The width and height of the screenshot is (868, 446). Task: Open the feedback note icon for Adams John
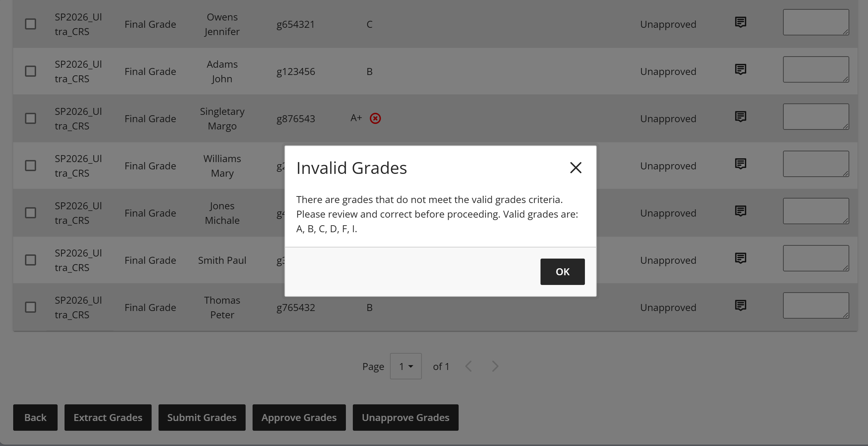741,69
